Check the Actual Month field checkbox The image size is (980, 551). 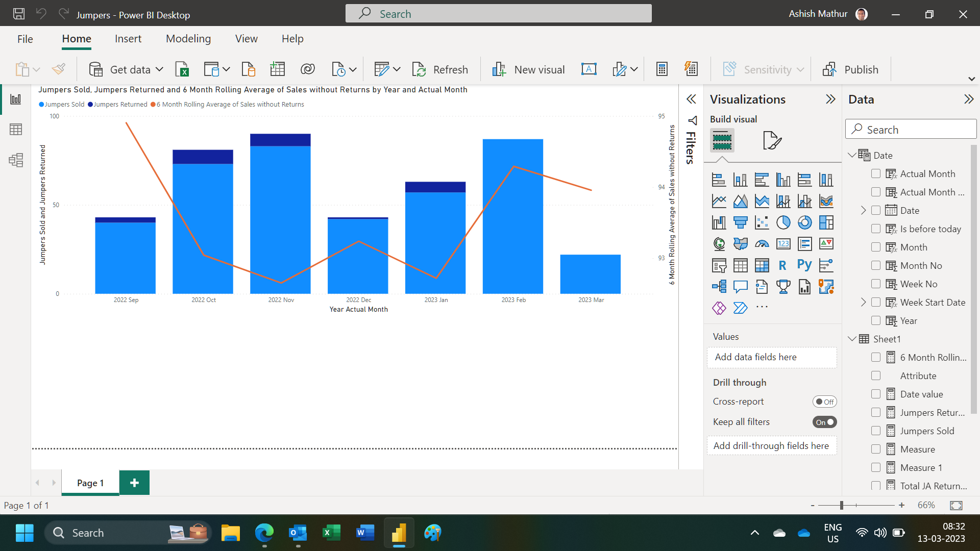coord(876,173)
